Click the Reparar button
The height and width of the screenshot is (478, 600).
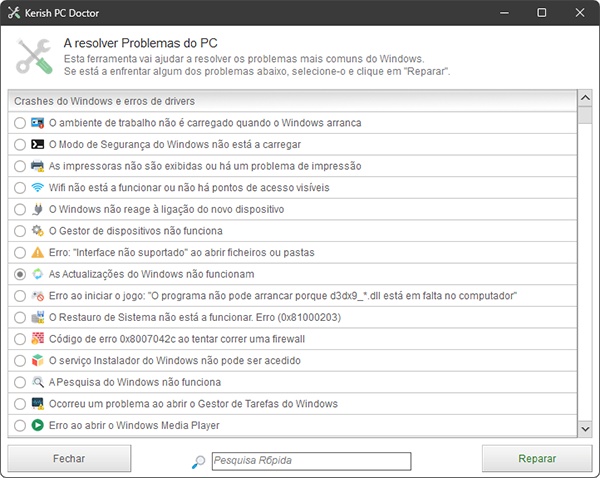537,458
